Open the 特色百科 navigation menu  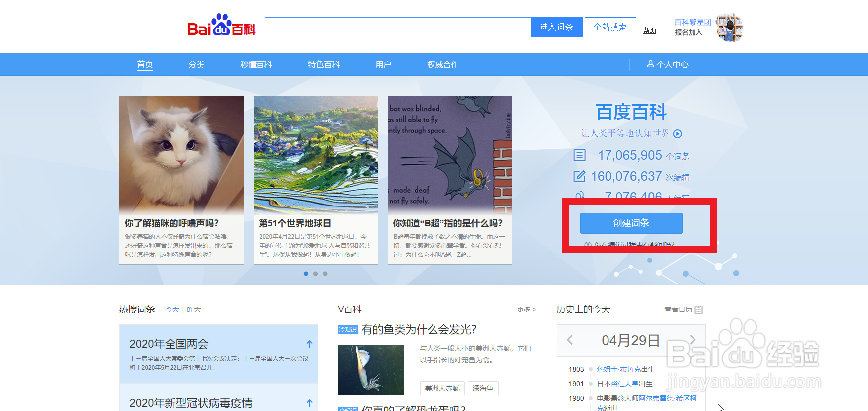324,64
